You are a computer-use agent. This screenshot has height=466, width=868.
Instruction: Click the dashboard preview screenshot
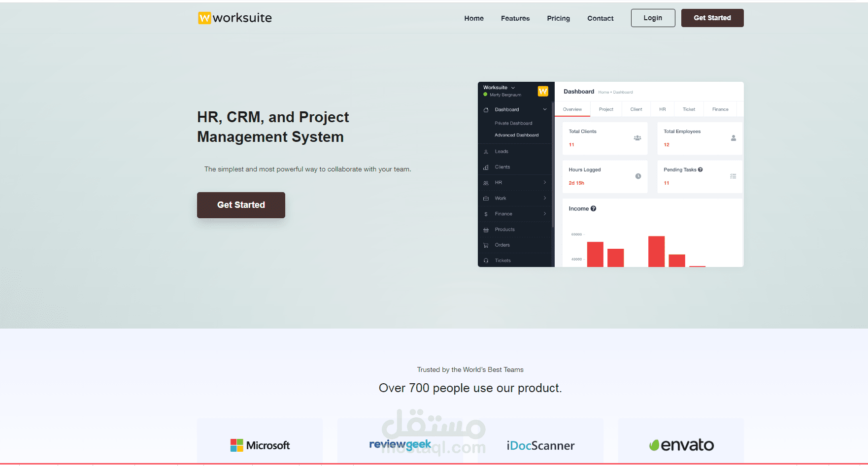pyautogui.click(x=611, y=174)
